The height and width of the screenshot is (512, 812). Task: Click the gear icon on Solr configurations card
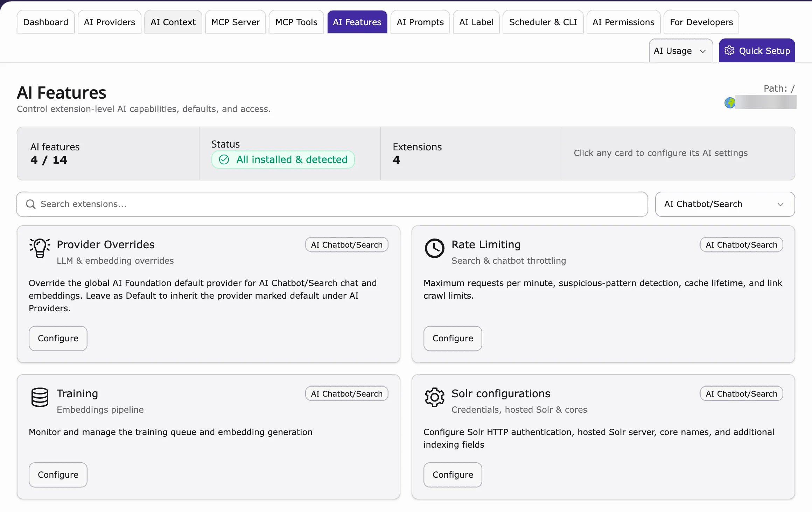434,397
